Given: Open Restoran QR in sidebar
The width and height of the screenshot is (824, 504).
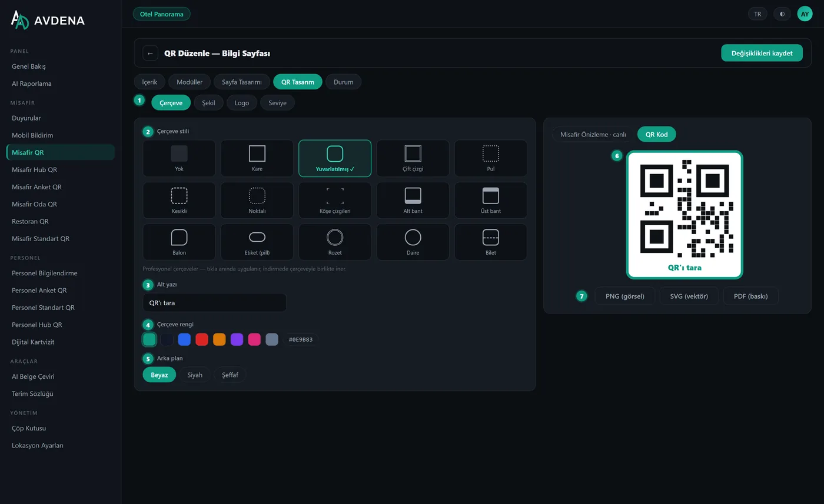Looking at the screenshot, I should tap(61, 222).
